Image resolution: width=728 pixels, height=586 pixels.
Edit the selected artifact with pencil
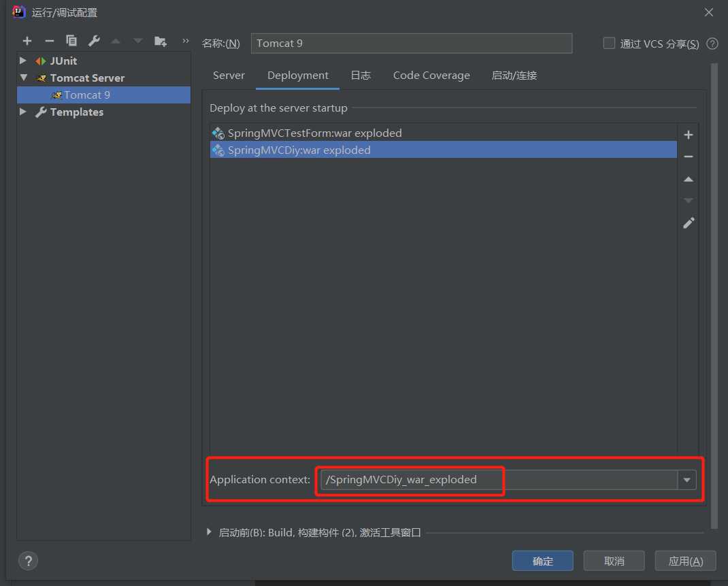click(689, 223)
